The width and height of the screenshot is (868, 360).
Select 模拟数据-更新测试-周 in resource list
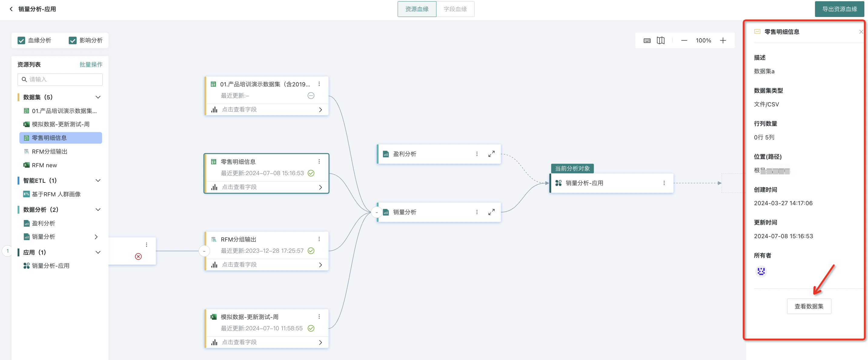(61, 124)
